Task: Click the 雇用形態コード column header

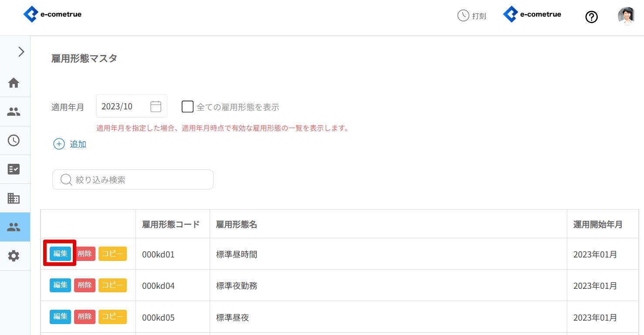Action: pyautogui.click(x=171, y=224)
